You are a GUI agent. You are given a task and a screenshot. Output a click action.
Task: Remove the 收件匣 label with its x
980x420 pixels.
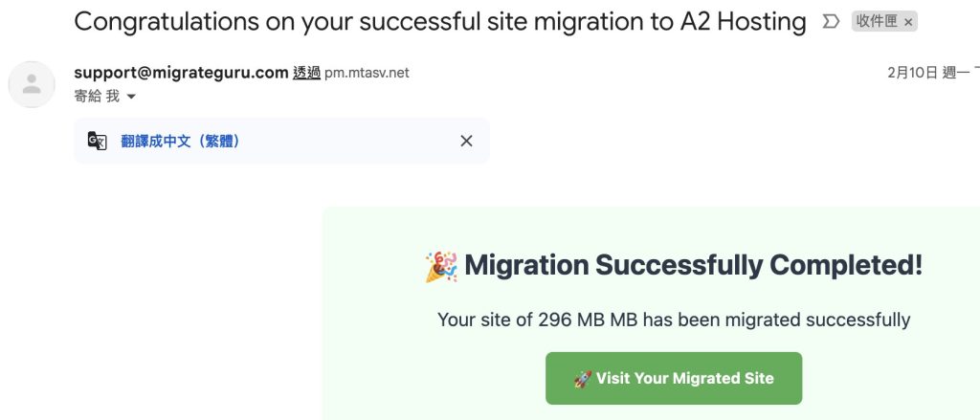tap(908, 22)
